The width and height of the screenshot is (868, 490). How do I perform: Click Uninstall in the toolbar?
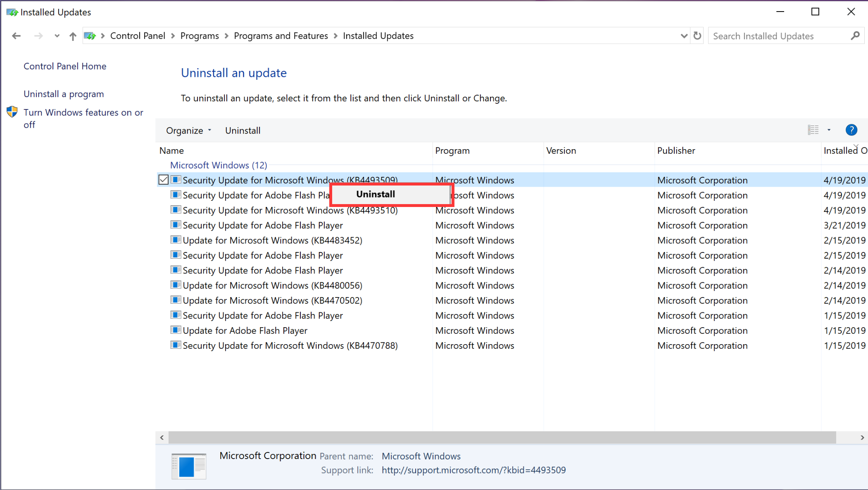pyautogui.click(x=243, y=131)
